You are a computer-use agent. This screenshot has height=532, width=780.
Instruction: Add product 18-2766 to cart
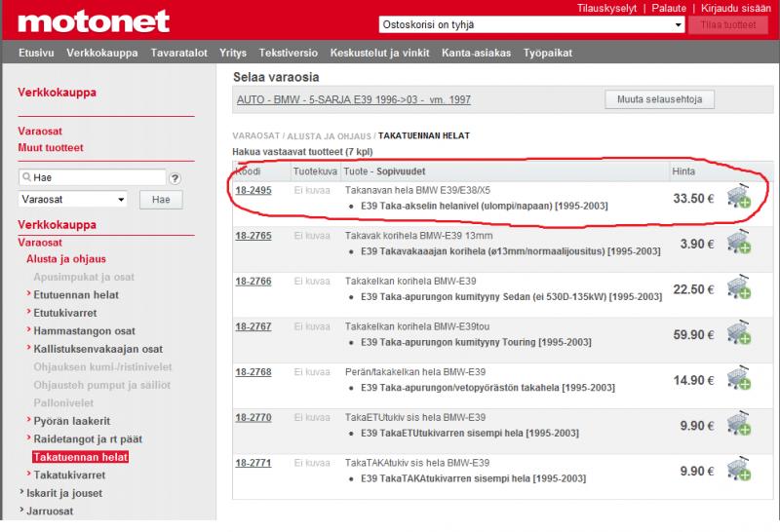pyautogui.click(x=738, y=288)
